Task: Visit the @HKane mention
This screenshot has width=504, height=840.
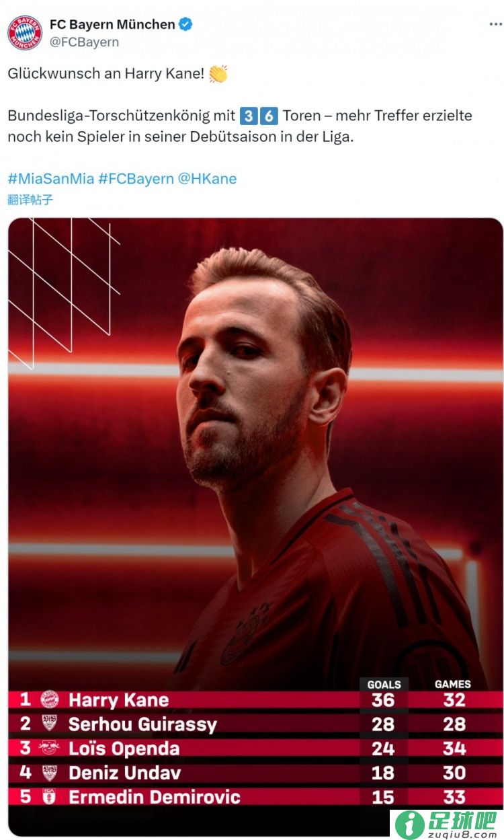Action: click(207, 179)
